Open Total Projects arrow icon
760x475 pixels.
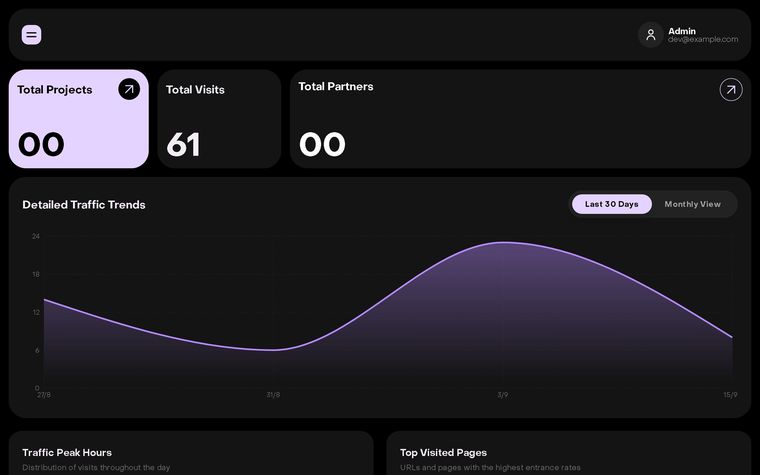[129, 89]
